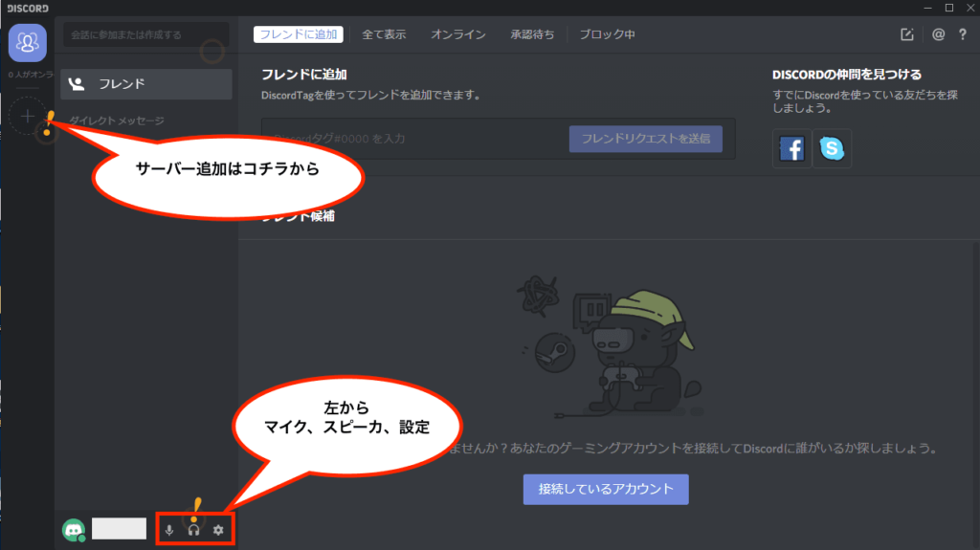This screenshot has width=980, height=550.
Task: Select フレンド in the sidebar
Action: (145, 83)
